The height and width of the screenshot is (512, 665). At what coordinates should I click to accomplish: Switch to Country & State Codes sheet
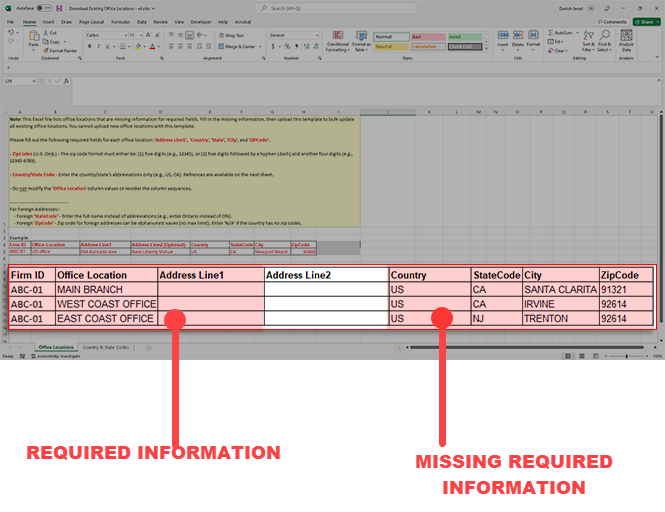pos(106,347)
